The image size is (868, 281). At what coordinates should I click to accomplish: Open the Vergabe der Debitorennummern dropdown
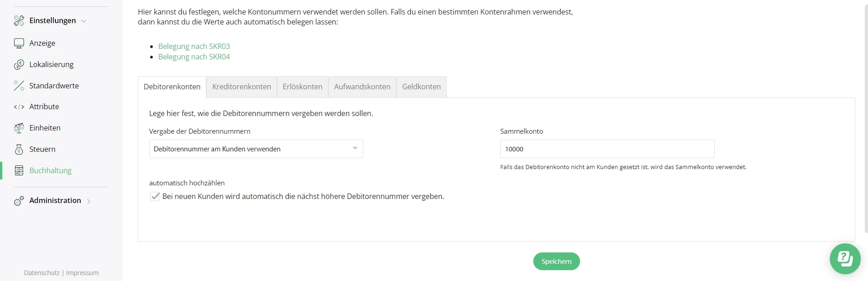tap(256, 149)
